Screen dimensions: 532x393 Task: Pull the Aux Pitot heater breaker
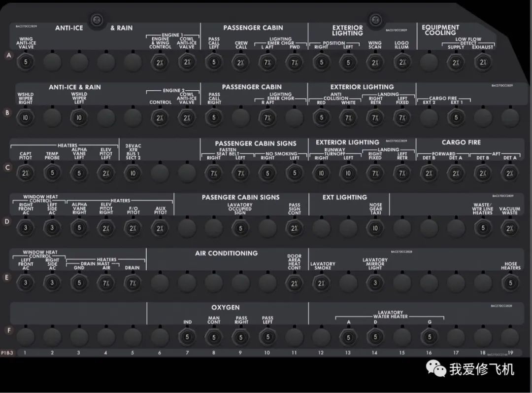tap(160, 228)
